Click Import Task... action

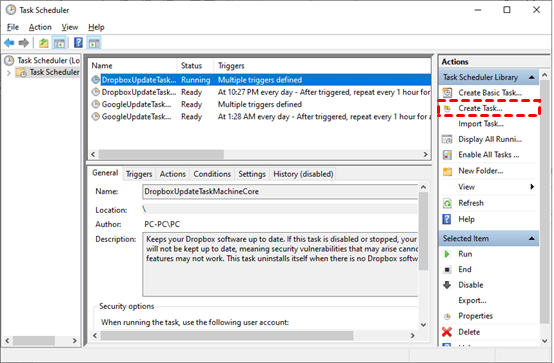[481, 124]
